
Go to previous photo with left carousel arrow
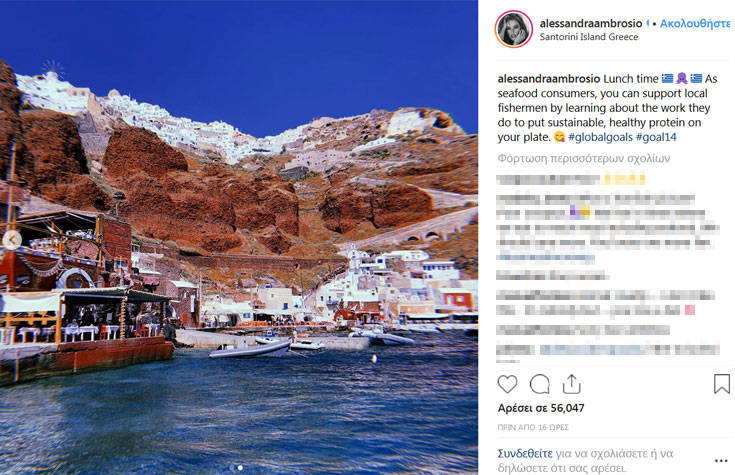(x=12, y=240)
